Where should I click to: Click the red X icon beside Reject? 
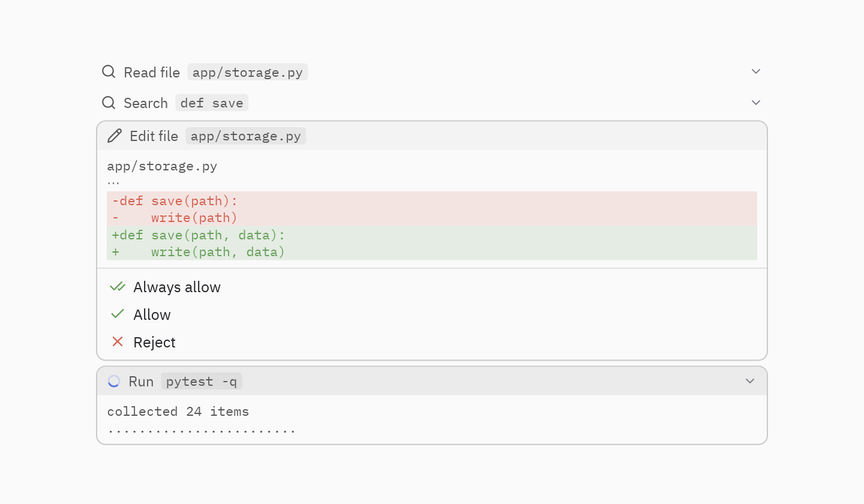118,341
